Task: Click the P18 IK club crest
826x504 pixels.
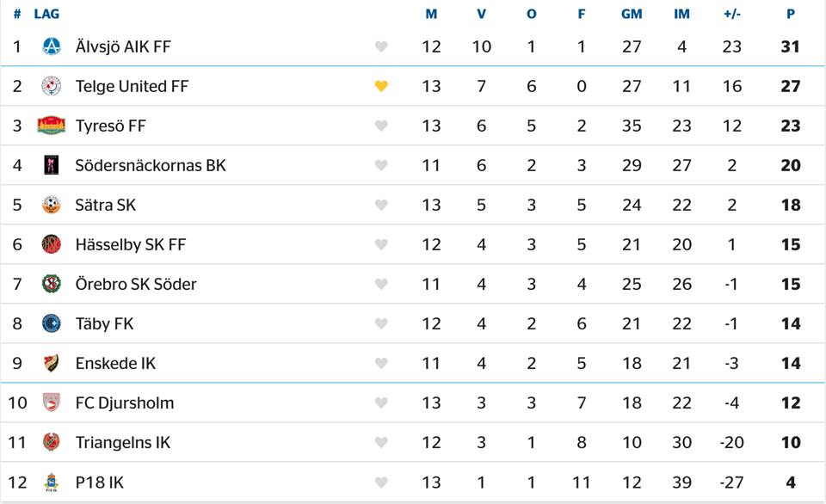Action: [51, 482]
